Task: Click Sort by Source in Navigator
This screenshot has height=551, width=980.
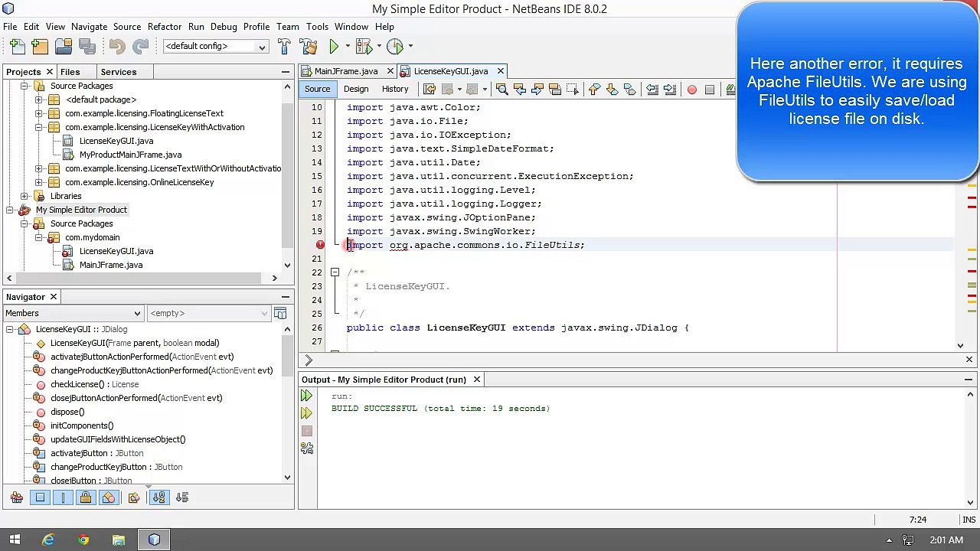Action: point(181,497)
